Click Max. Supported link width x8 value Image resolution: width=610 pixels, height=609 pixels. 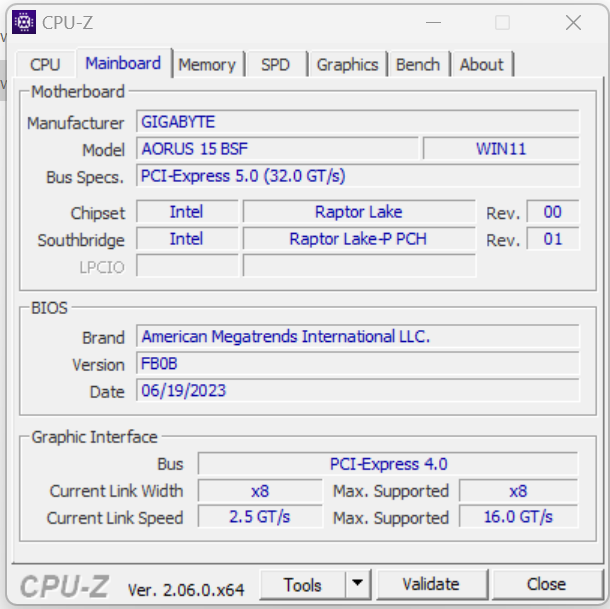coord(518,491)
